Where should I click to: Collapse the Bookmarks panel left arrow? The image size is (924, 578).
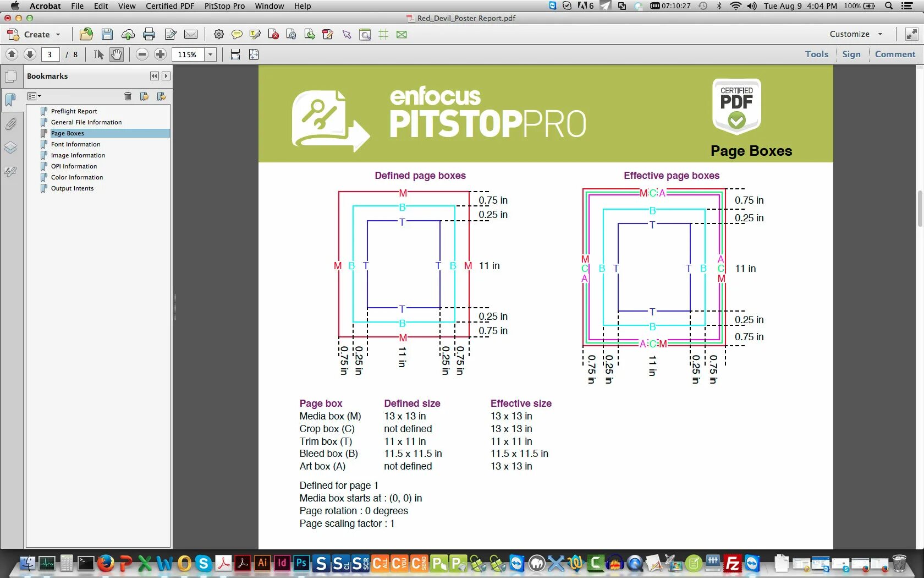point(155,76)
